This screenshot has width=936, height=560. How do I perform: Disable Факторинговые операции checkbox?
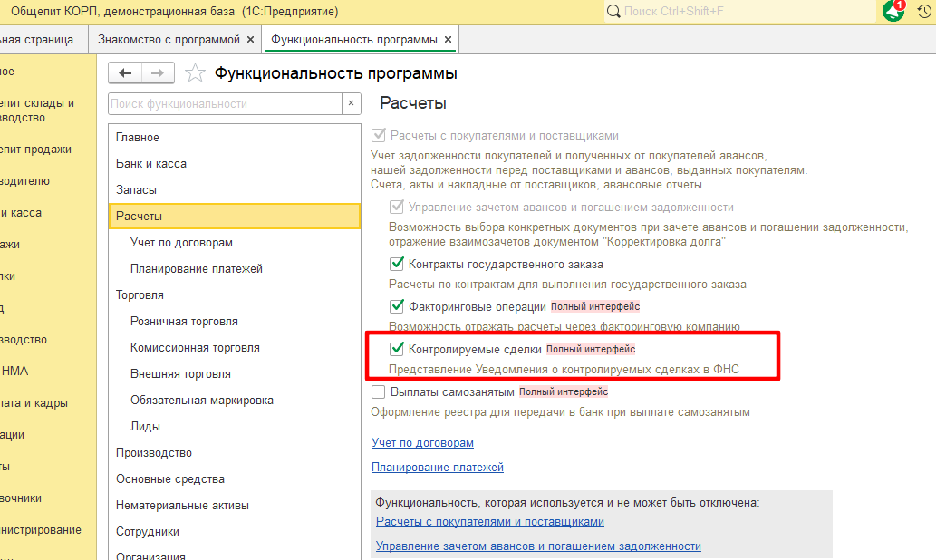397,306
